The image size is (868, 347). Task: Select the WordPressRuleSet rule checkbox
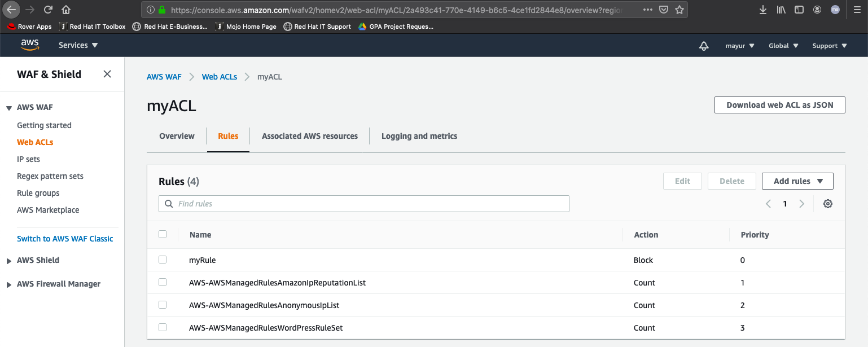163,327
